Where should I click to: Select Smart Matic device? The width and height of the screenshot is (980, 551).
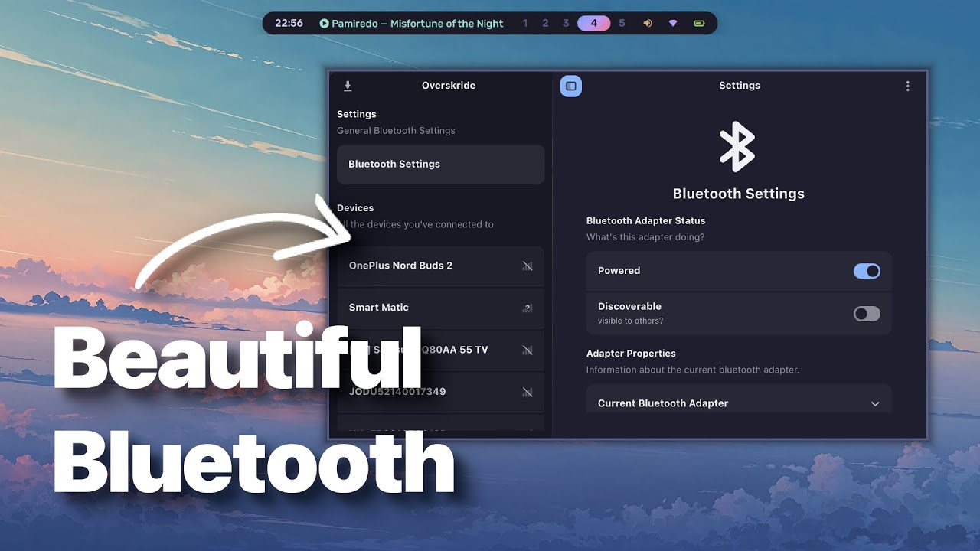[440, 308]
